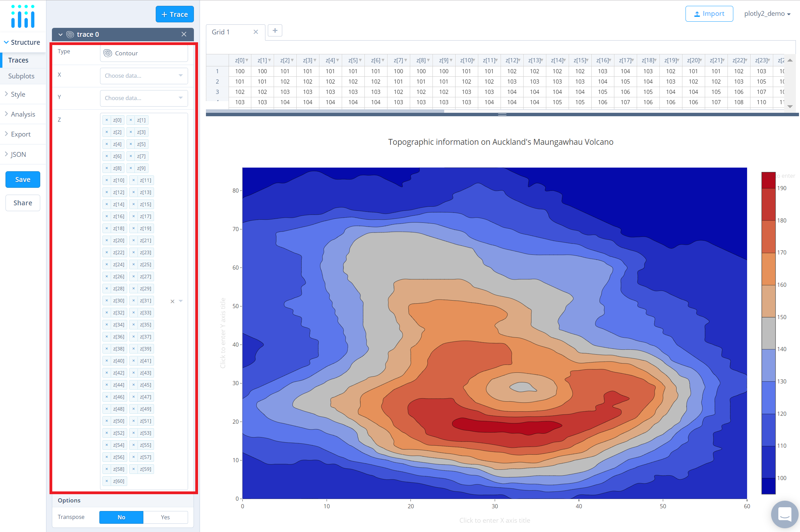Viewport: 800px width, 532px height.
Task: Click the X axis title placeholder text
Action: coord(494,520)
